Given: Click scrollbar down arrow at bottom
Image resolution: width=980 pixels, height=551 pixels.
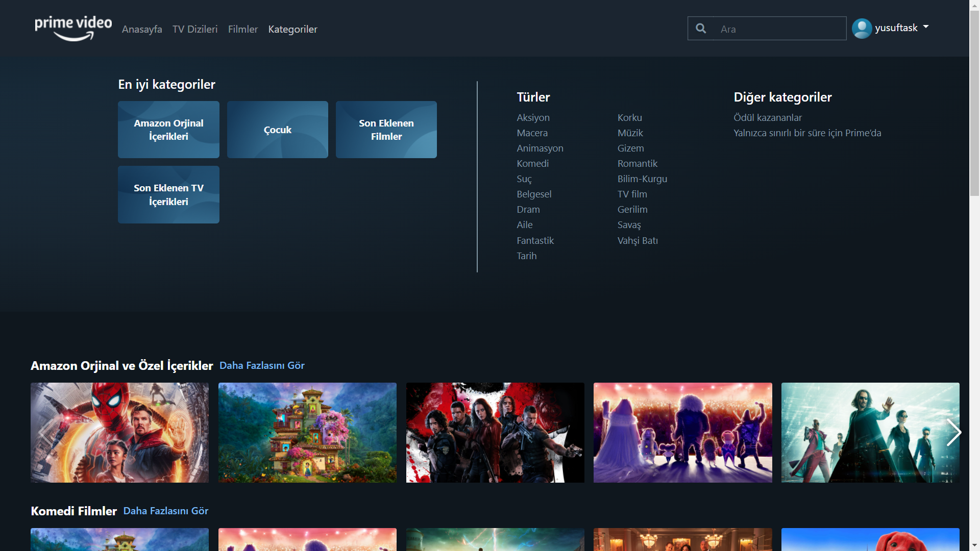Looking at the screenshot, I should 974,545.
